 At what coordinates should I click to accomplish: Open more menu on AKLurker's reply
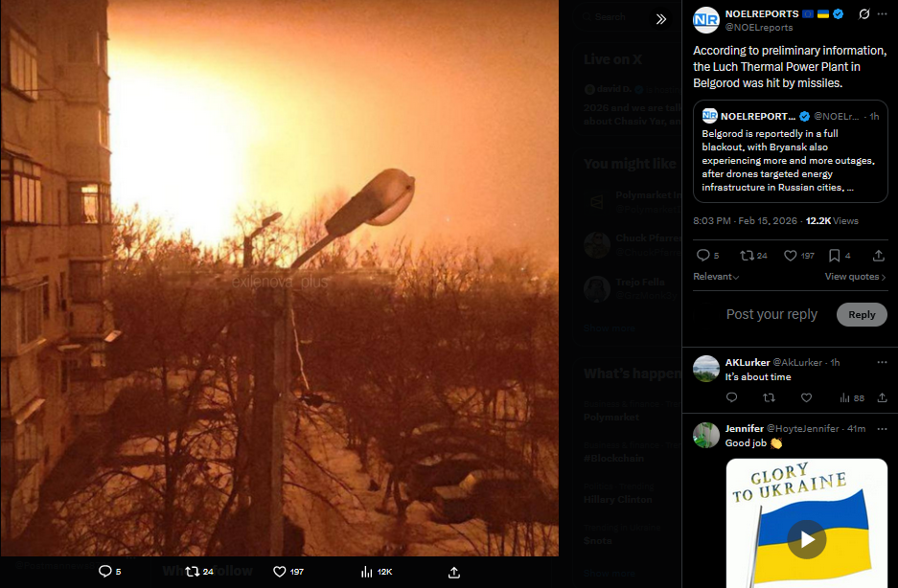point(882,362)
